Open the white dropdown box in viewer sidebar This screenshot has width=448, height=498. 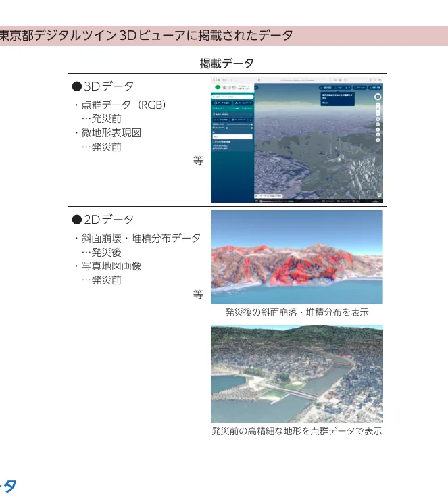pyautogui.click(x=232, y=136)
